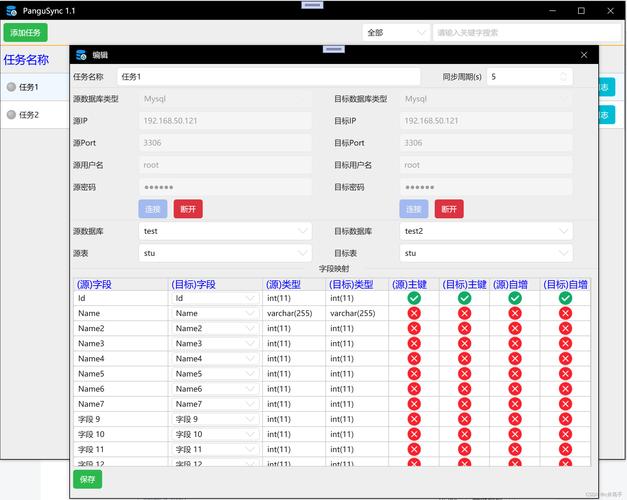Click the status circle beside 任务2

pos(11,115)
